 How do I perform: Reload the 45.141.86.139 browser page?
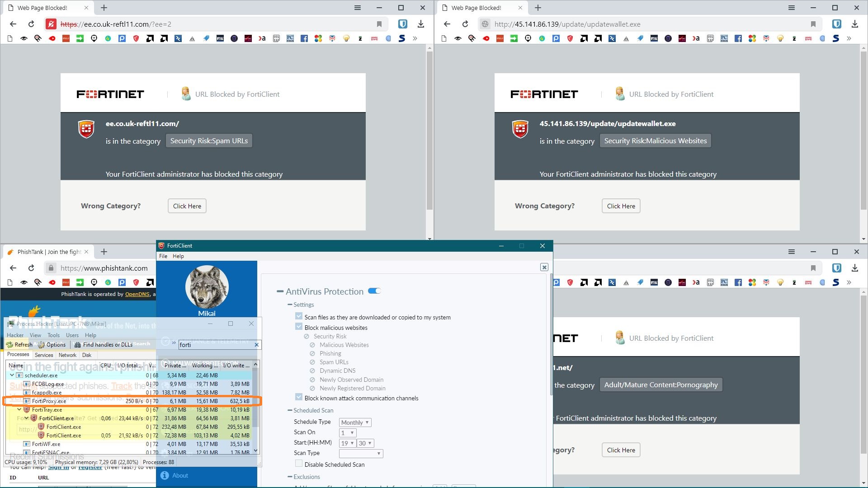pyautogui.click(x=465, y=24)
